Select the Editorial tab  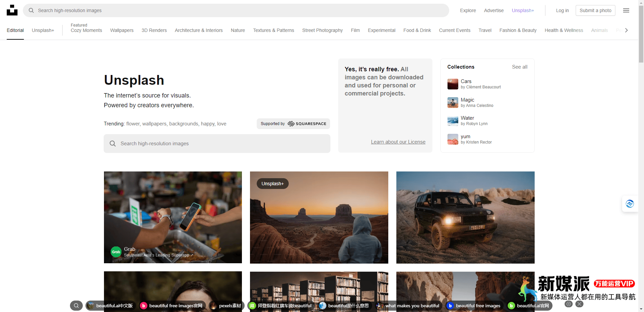15,30
